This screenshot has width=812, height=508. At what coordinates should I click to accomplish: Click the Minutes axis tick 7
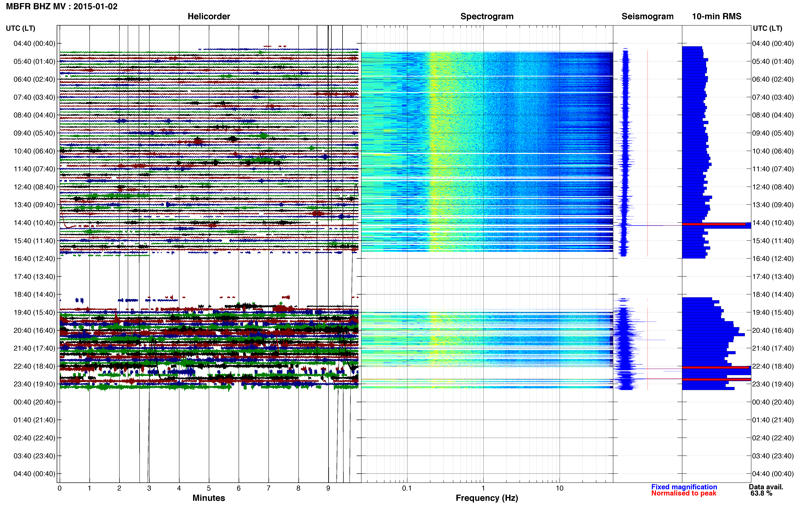(x=269, y=488)
